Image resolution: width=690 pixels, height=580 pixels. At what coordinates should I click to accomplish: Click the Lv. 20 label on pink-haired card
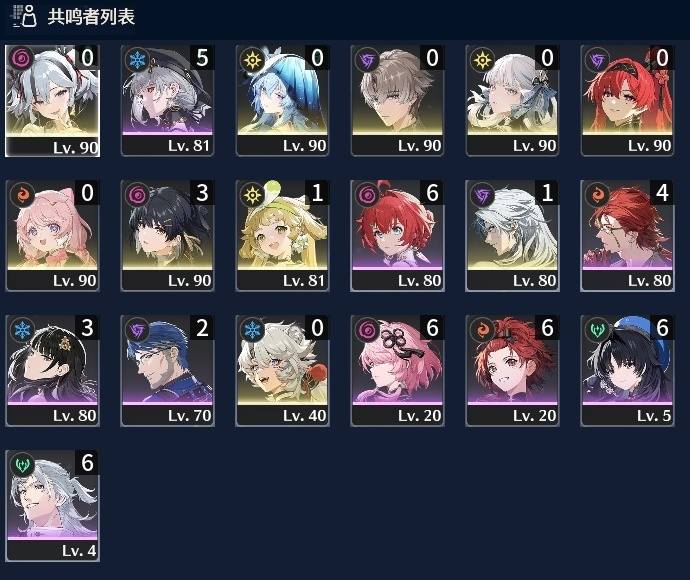click(419, 415)
